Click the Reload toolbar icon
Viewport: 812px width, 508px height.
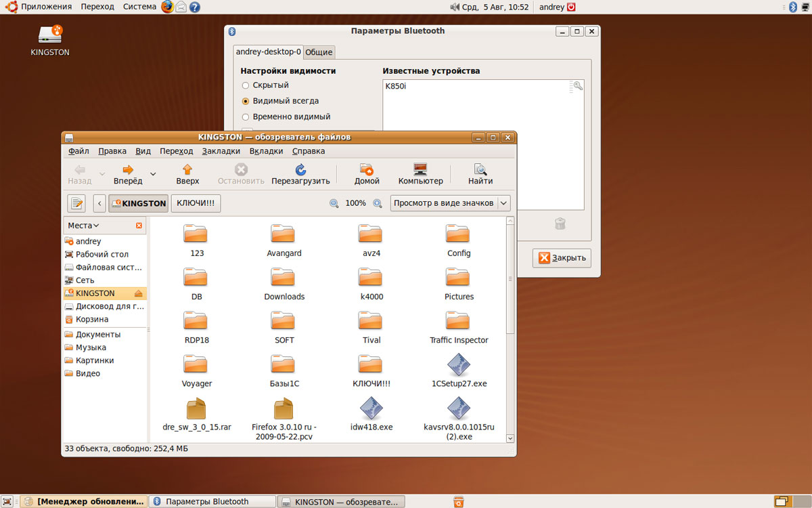click(300, 170)
